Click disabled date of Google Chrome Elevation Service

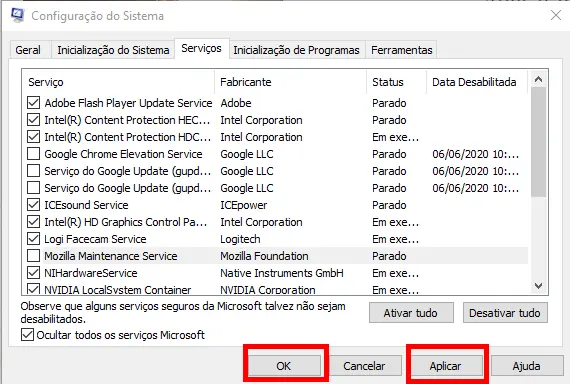tap(475, 154)
